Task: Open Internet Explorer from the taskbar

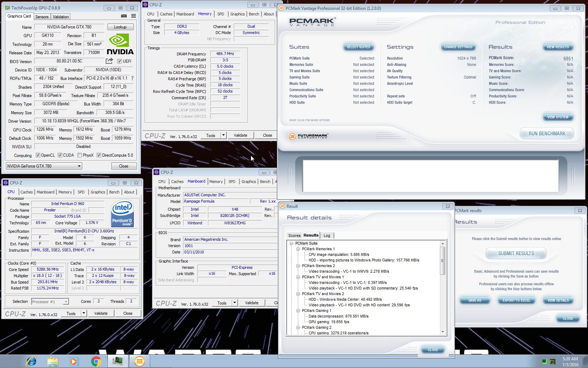Action: 31,361
